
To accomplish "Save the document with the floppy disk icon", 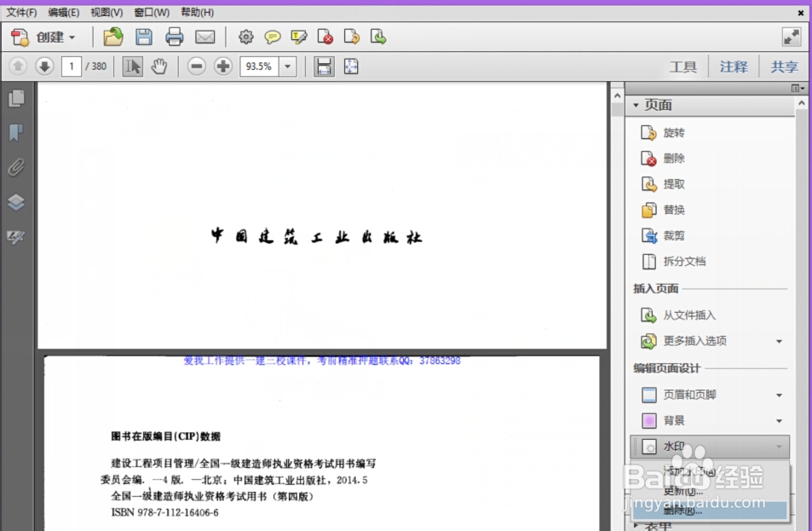I will pyautogui.click(x=144, y=37).
